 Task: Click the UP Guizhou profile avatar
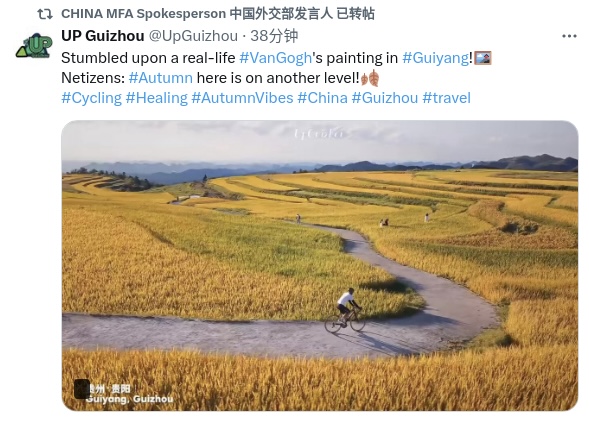pos(34,46)
